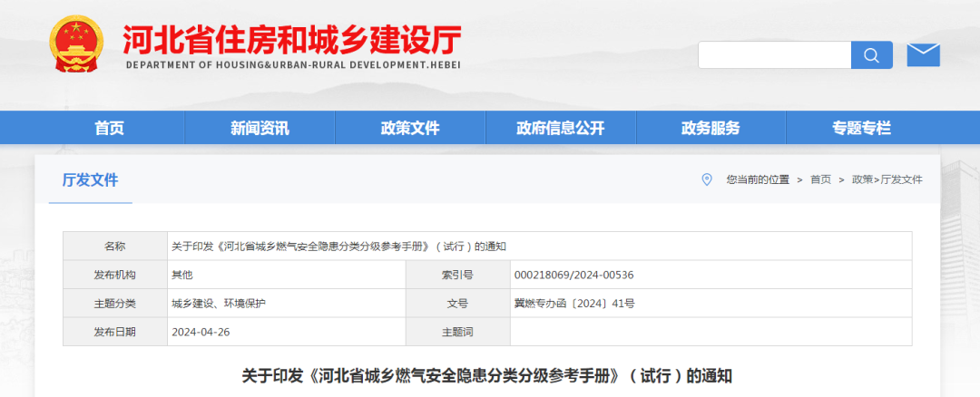Screen dimensions: 980x397
Task: Click the 城乡建设、环境保护 category value
Action: click(219, 304)
